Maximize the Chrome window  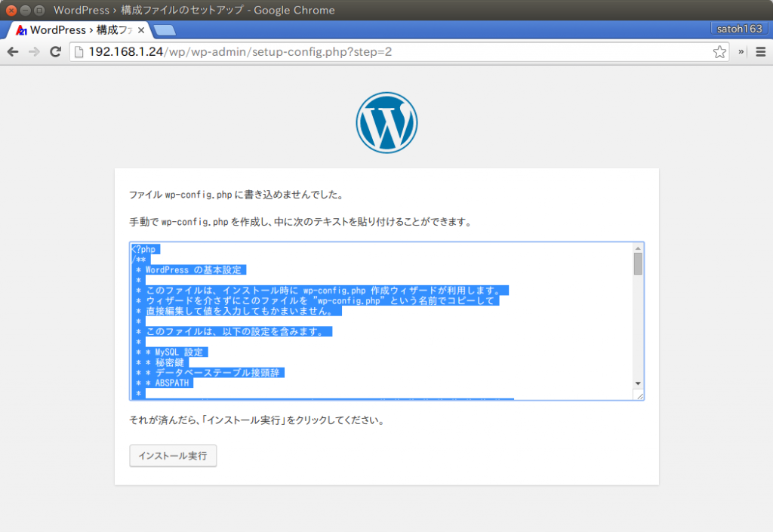39,10
